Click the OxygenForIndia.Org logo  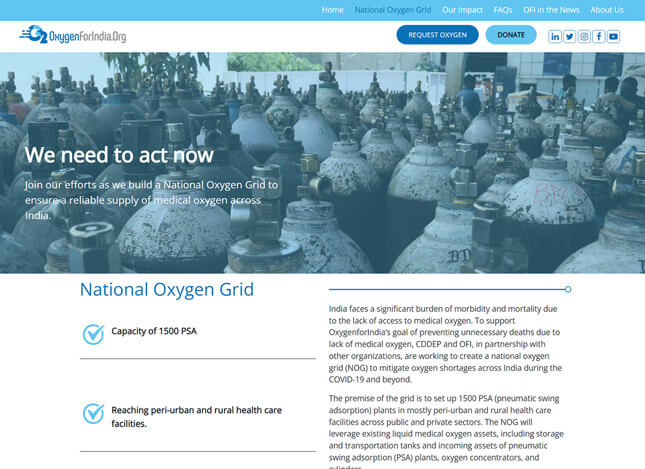click(x=73, y=36)
